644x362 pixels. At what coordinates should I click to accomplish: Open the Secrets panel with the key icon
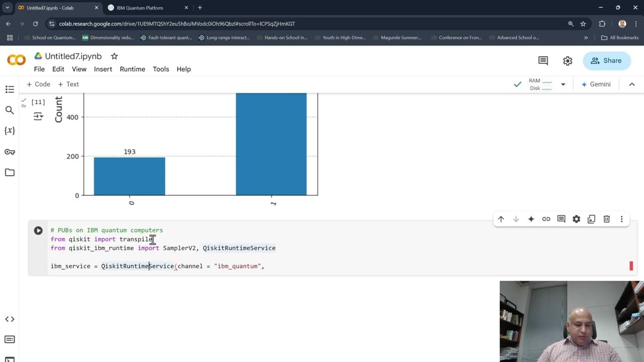(10, 151)
